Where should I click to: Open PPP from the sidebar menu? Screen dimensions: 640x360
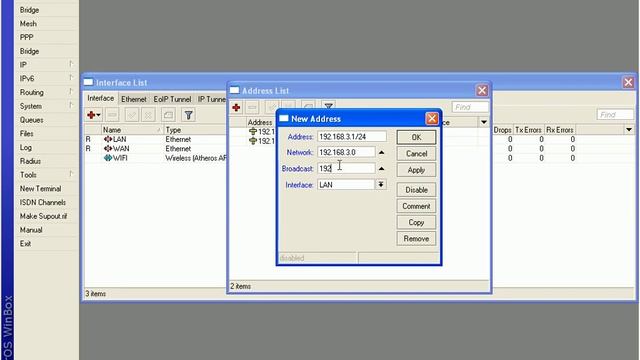(27, 37)
